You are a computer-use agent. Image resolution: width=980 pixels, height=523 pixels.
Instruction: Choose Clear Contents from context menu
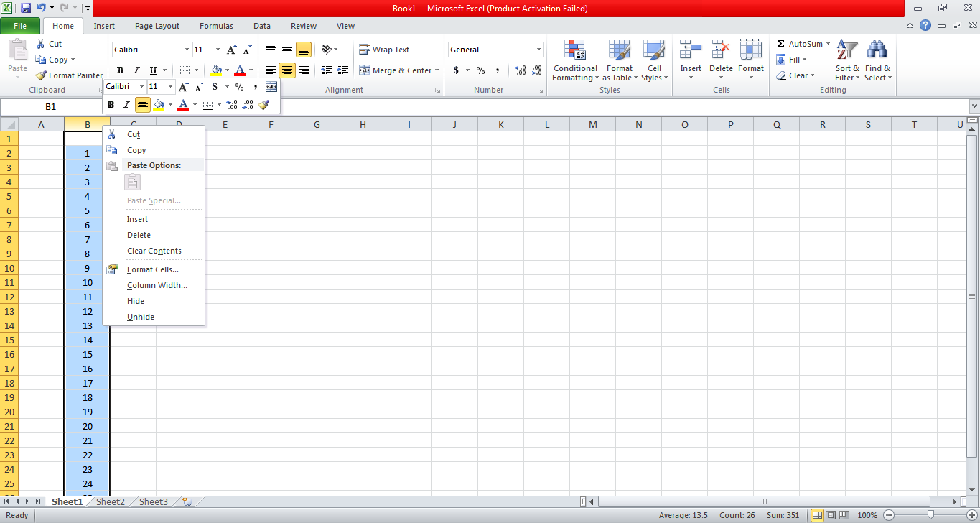[154, 251]
